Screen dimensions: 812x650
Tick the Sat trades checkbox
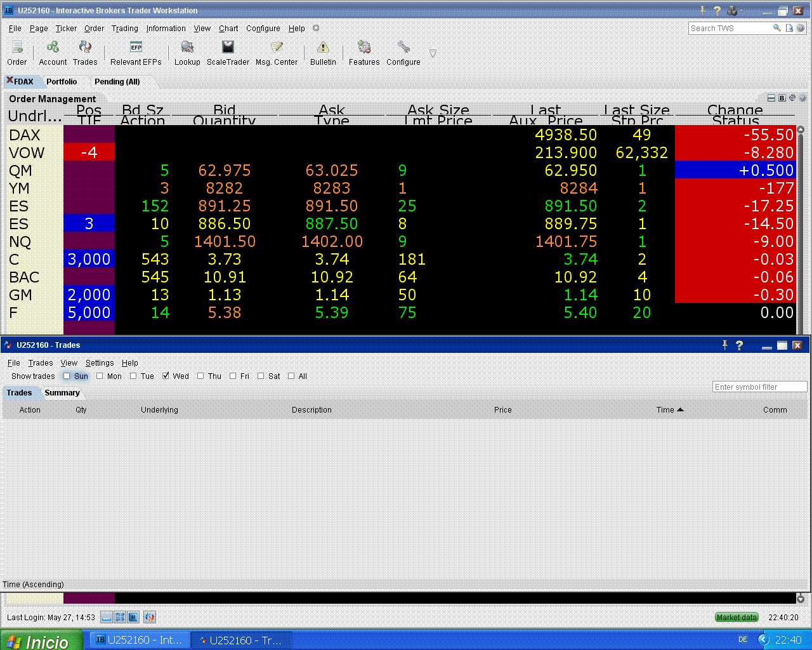(261, 376)
